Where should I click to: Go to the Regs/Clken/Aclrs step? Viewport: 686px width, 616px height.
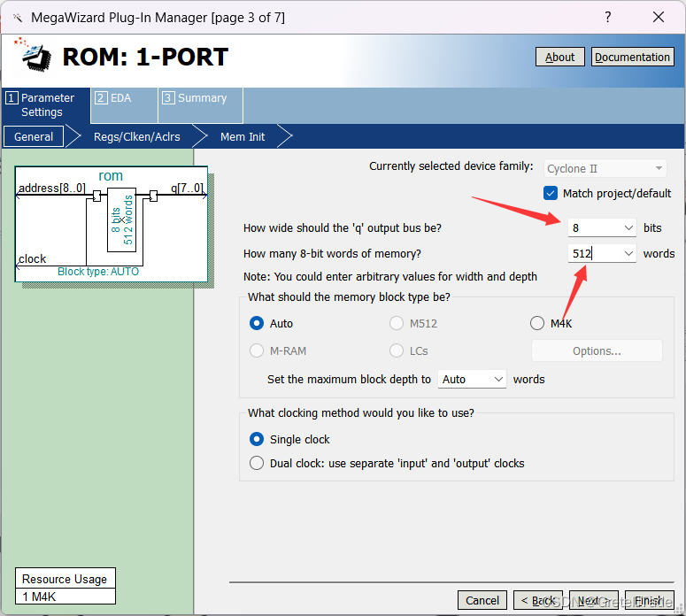point(137,137)
